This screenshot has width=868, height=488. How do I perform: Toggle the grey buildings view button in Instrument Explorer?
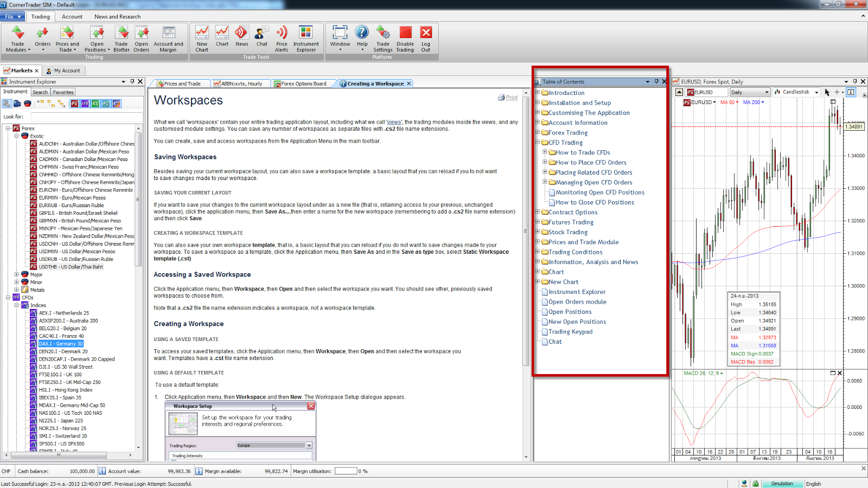pyautogui.click(x=7, y=104)
